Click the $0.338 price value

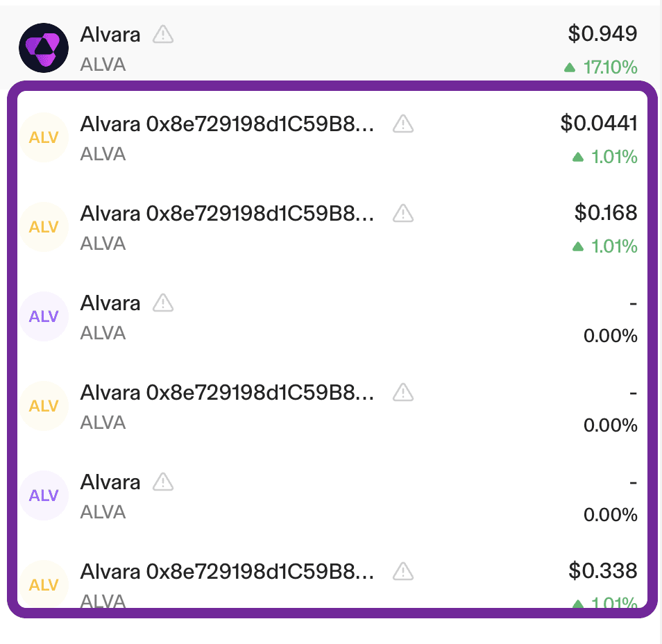point(603,571)
